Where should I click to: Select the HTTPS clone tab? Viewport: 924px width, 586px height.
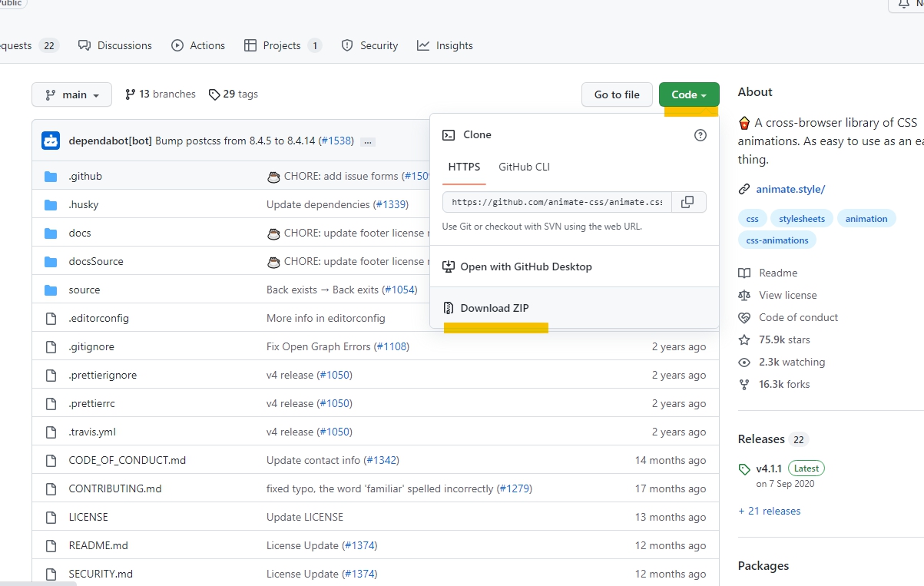point(464,167)
